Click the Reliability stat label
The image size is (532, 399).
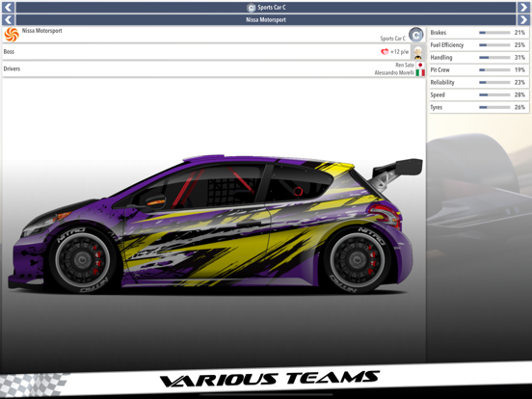(442, 83)
